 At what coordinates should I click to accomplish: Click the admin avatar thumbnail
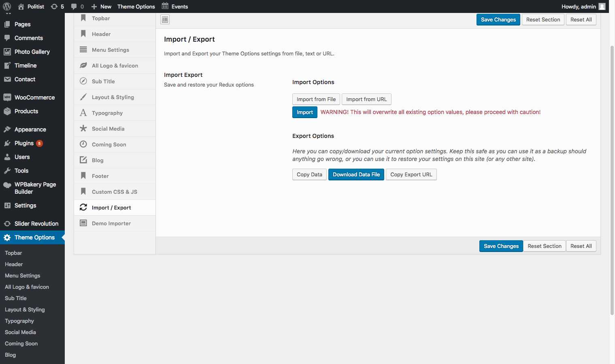(602, 6)
